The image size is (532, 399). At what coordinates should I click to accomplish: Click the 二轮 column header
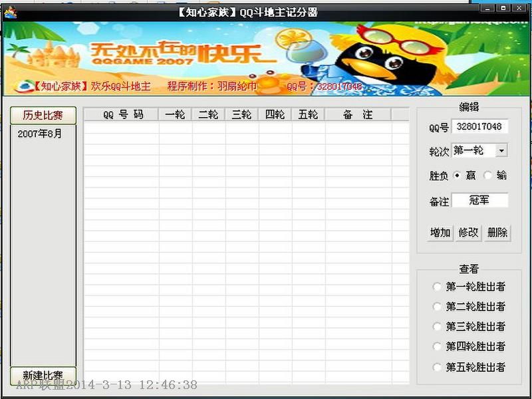[x=208, y=114]
